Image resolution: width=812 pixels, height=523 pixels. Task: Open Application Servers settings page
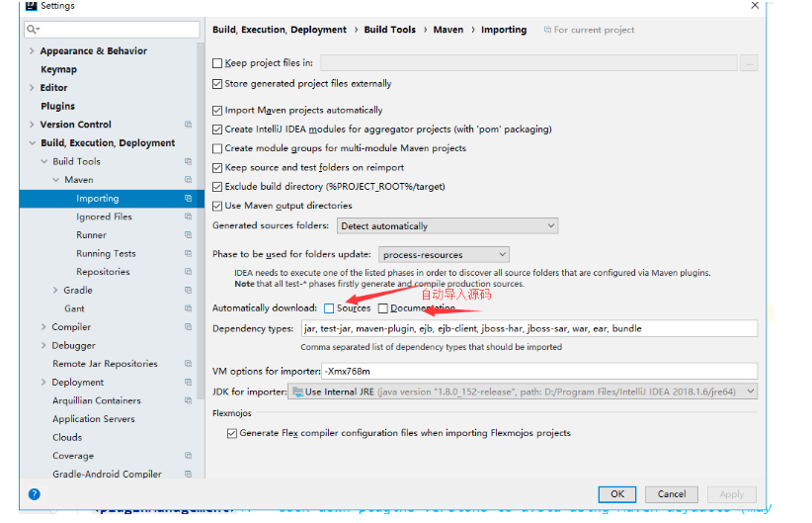[x=93, y=419]
